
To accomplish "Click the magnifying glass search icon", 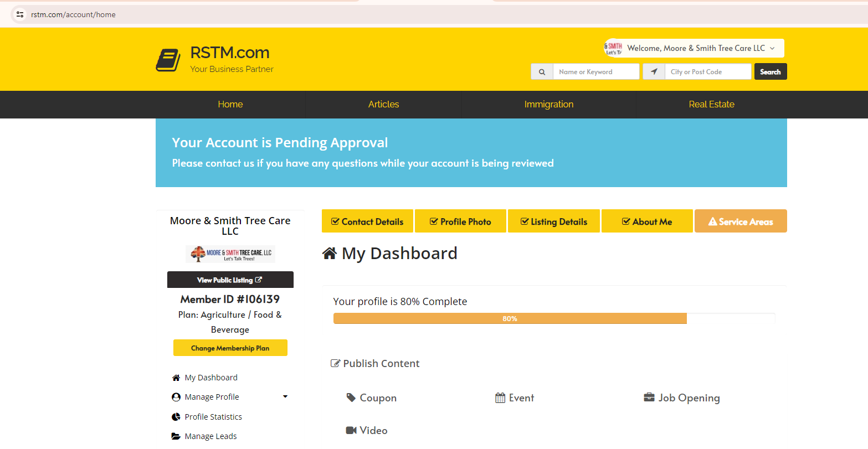I will coord(542,72).
